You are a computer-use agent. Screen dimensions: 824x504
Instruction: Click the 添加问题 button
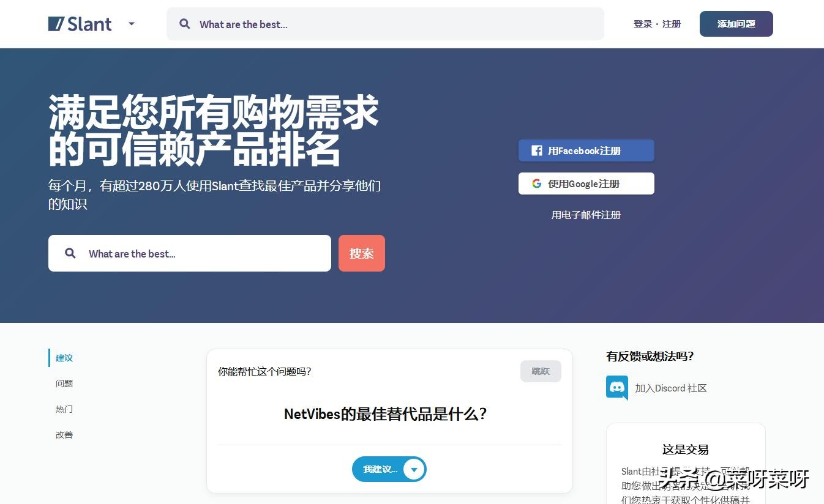pos(736,23)
